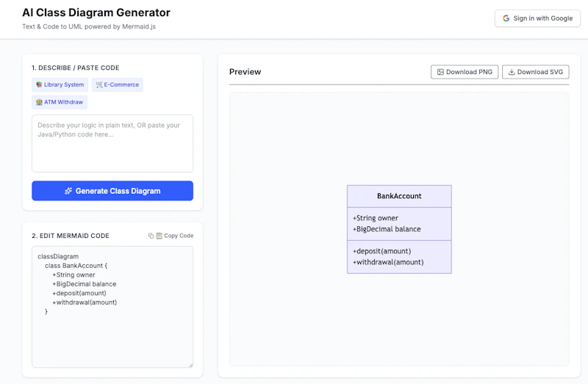Viewport: 588px width, 384px height.
Task: Click '+String owner' in the diagram
Action: click(376, 218)
